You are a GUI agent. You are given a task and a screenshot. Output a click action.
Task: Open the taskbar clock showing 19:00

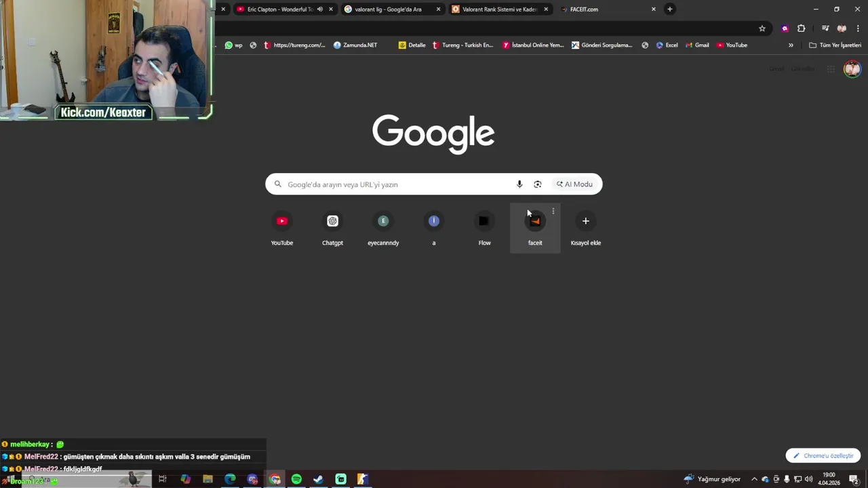pos(829,479)
